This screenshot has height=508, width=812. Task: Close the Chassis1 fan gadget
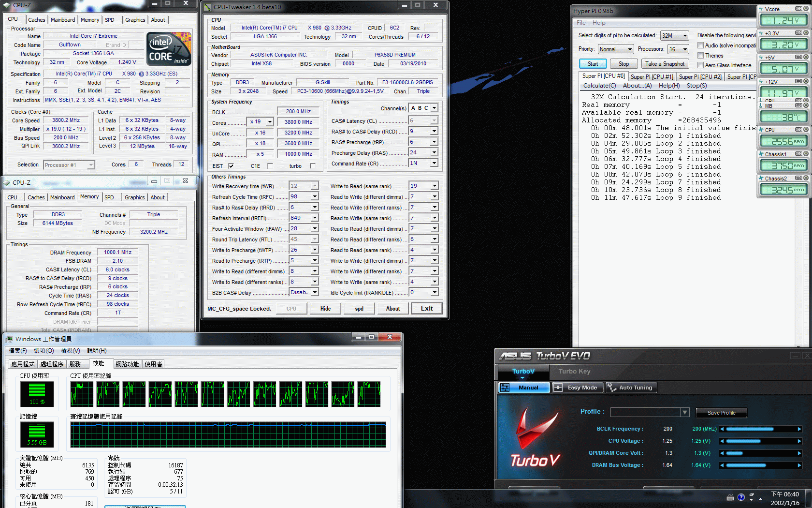click(806, 154)
